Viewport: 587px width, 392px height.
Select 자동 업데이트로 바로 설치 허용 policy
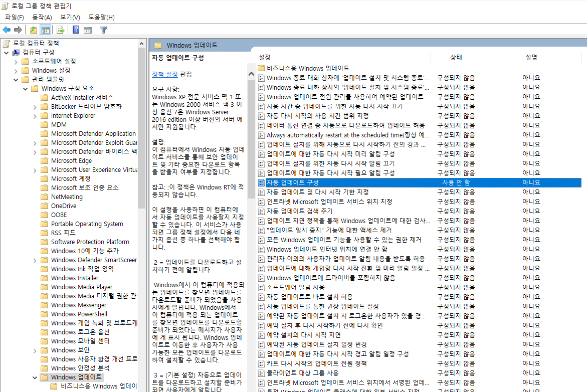coord(310,297)
